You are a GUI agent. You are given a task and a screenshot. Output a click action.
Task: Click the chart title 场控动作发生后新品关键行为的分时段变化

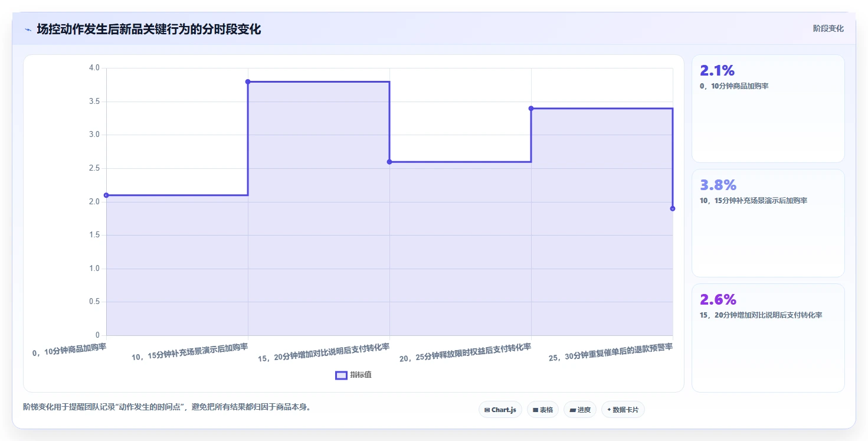tap(149, 29)
